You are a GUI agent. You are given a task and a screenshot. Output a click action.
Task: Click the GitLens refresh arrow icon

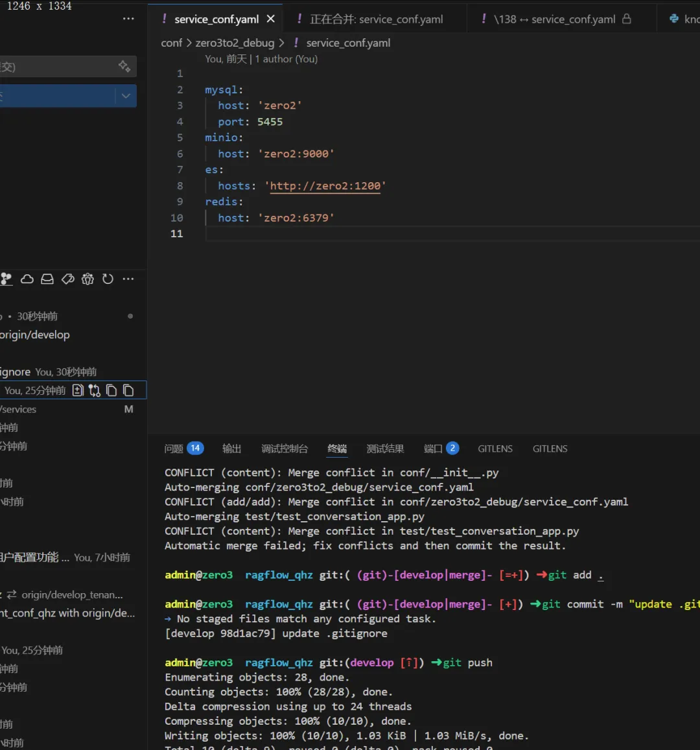click(x=108, y=279)
